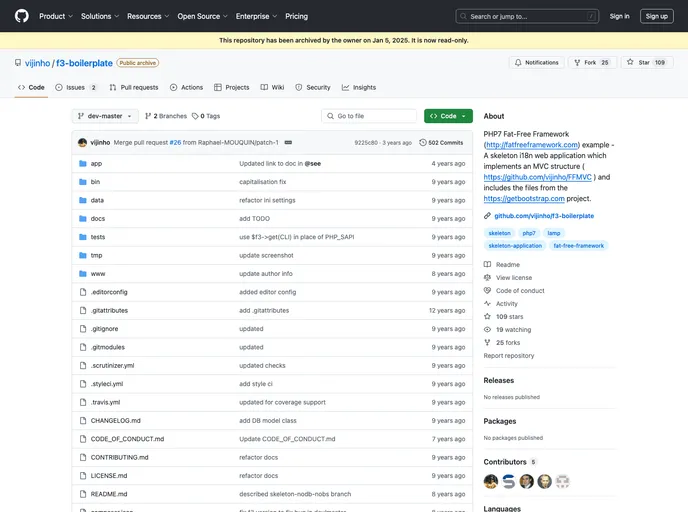
Task: Click the tests folder icon
Action: coord(82,237)
